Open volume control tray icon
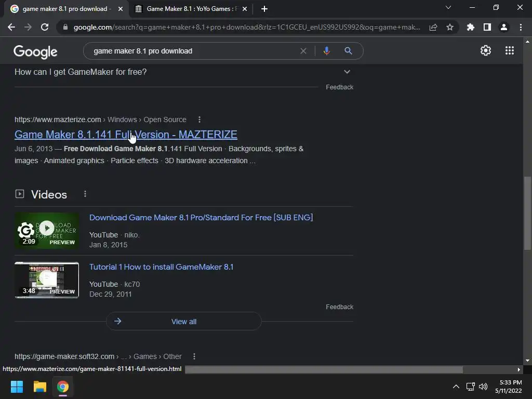This screenshot has height=399, width=532. point(483,387)
